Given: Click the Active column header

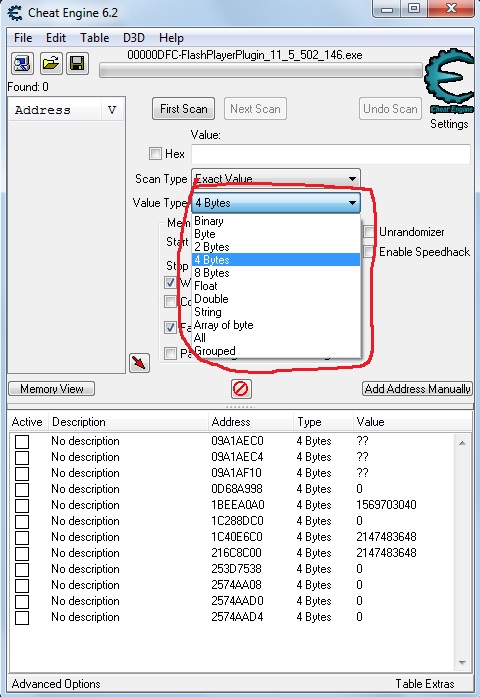Looking at the screenshot, I should pos(27,422).
